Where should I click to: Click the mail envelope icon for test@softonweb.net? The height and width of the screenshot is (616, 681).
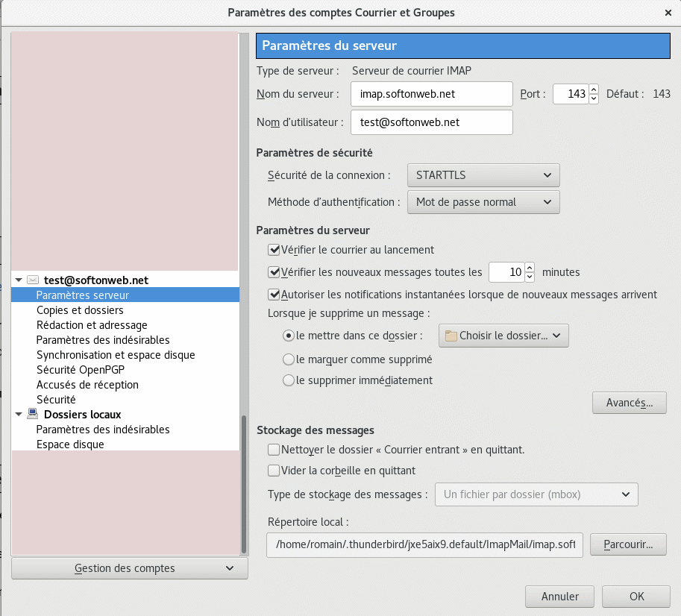(x=33, y=280)
